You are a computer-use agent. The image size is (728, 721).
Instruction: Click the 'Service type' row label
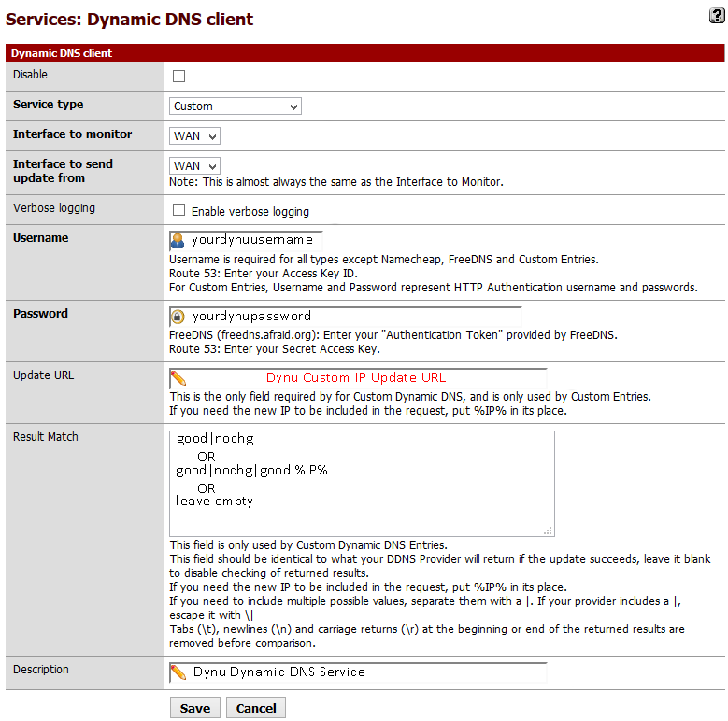coord(49,105)
